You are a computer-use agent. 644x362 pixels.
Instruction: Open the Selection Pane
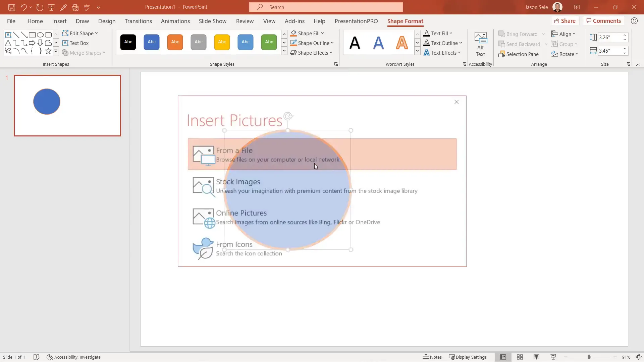point(519,54)
